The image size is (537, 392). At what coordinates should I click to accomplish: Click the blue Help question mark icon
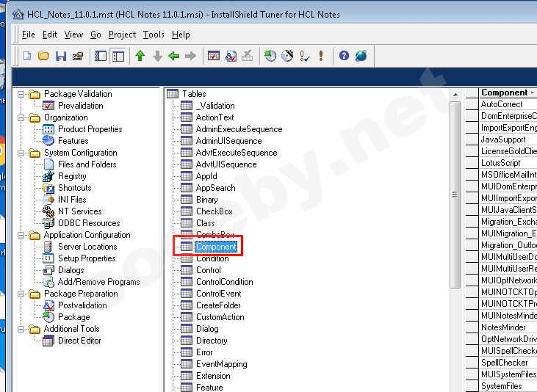344,56
